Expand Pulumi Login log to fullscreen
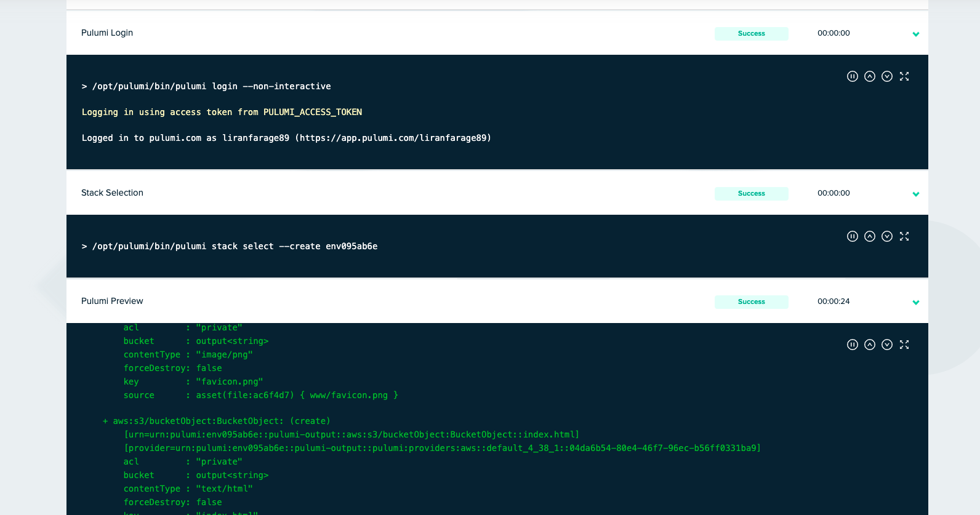This screenshot has height=515, width=980. coord(904,76)
